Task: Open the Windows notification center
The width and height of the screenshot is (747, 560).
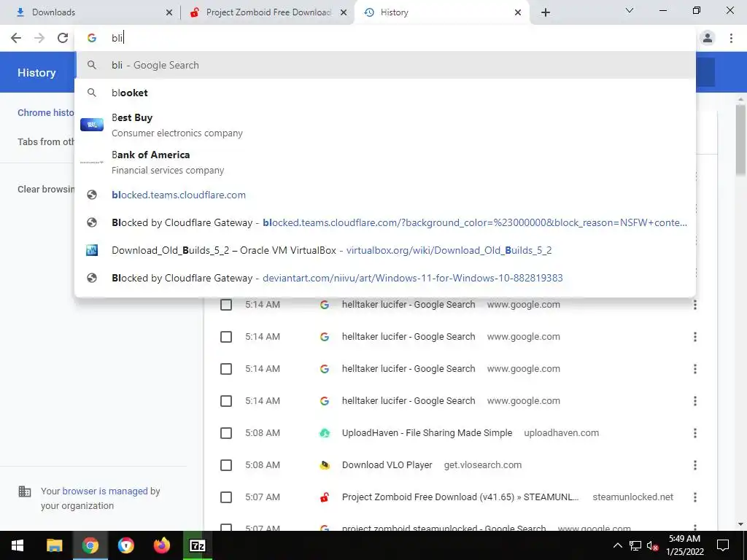Action: pos(723,545)
